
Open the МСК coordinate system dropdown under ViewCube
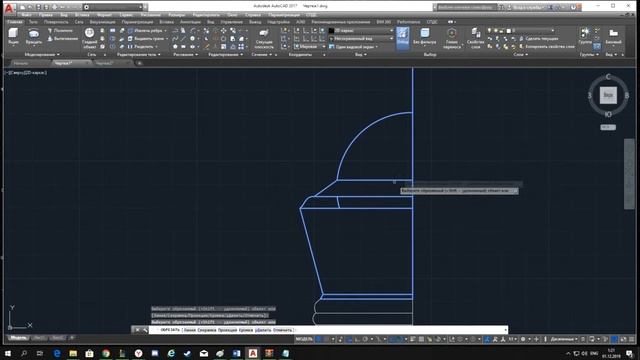click(608, 127)
